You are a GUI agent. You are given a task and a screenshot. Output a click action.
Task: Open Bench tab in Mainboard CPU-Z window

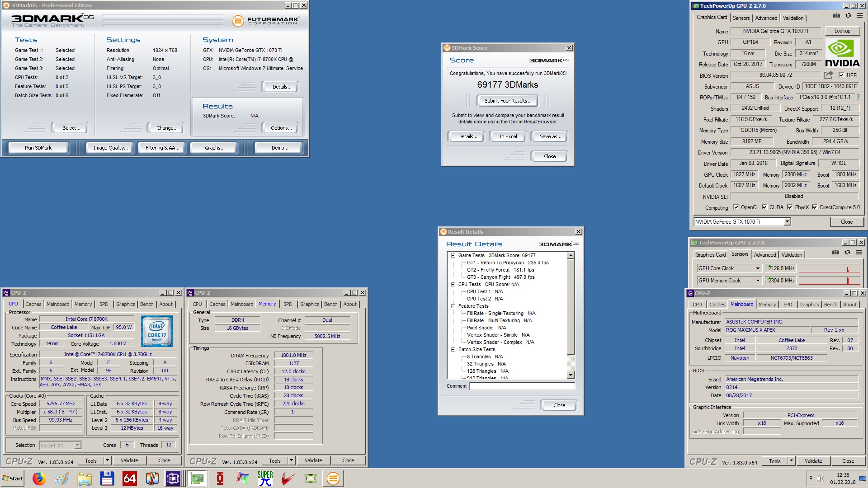(830, 305)
